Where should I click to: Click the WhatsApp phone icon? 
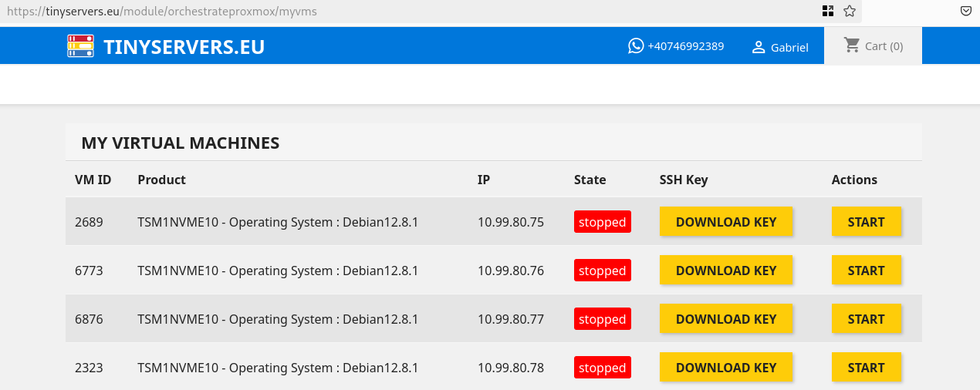pos(636,46)
